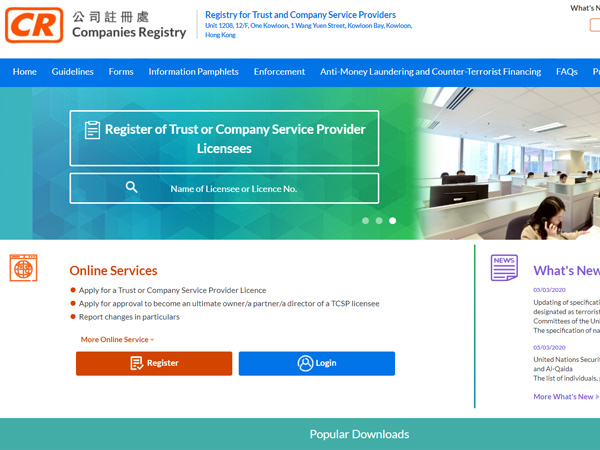Go to the Enforcement menu item
The image size is (600, 450).
tap(279, 72)
